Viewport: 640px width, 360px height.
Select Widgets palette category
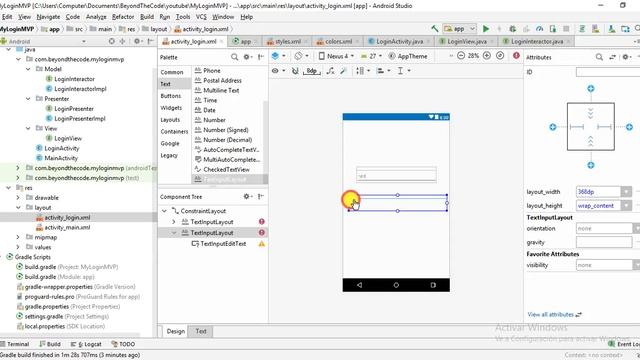(x=171, y=108)
